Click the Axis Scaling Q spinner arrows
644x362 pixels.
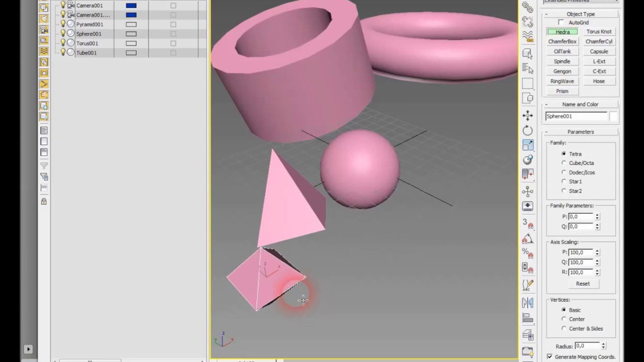click(597, 262)
